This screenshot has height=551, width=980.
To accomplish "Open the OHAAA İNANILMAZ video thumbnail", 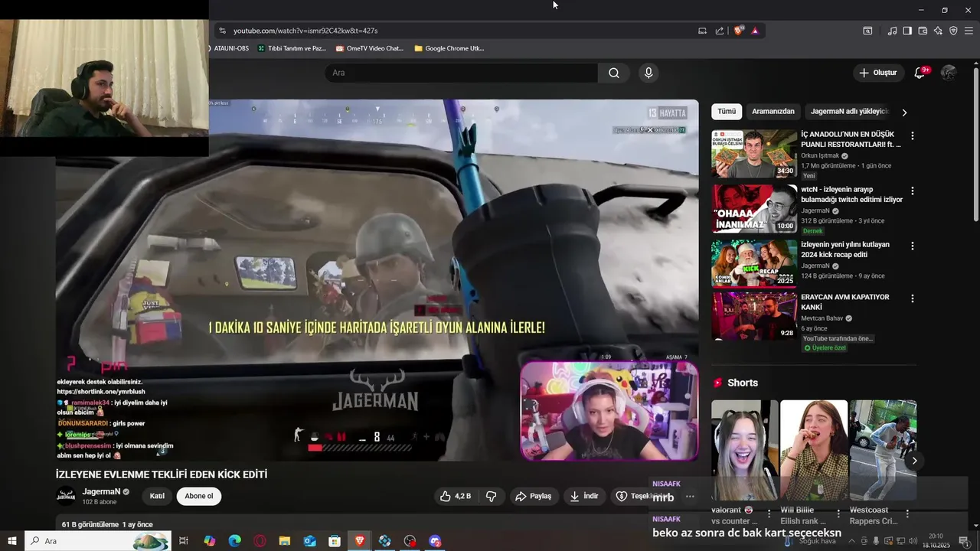I will (754, 209).
